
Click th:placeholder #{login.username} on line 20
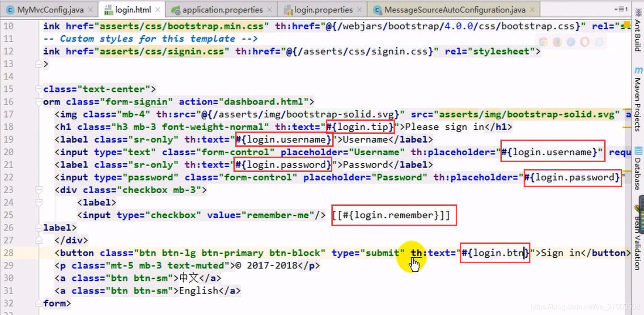tap(553, 152)
